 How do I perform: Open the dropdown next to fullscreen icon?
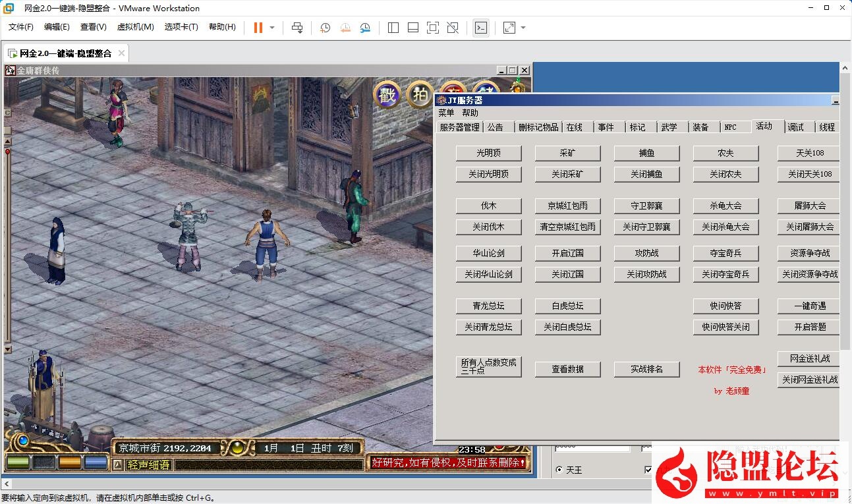click(523, 28)
